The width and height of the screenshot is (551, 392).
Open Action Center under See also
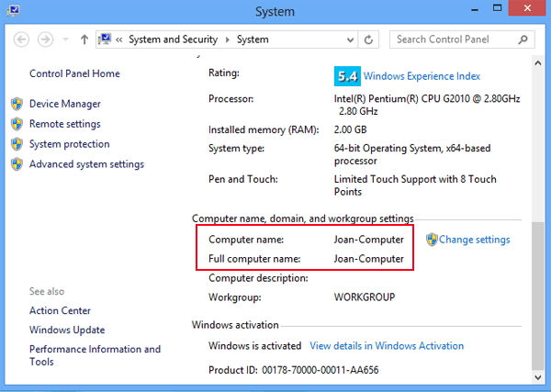(x=60, y=310)
